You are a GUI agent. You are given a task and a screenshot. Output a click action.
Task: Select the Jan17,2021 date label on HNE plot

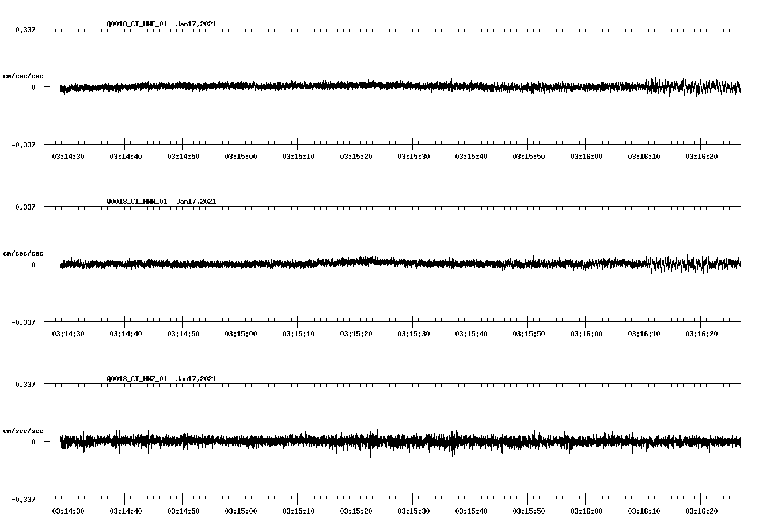click(196, 24)
